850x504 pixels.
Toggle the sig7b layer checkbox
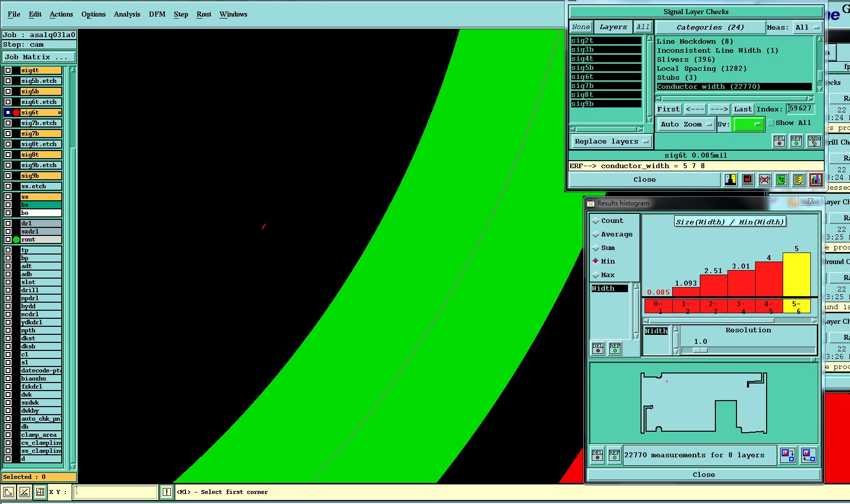click(x=8, y=134)
